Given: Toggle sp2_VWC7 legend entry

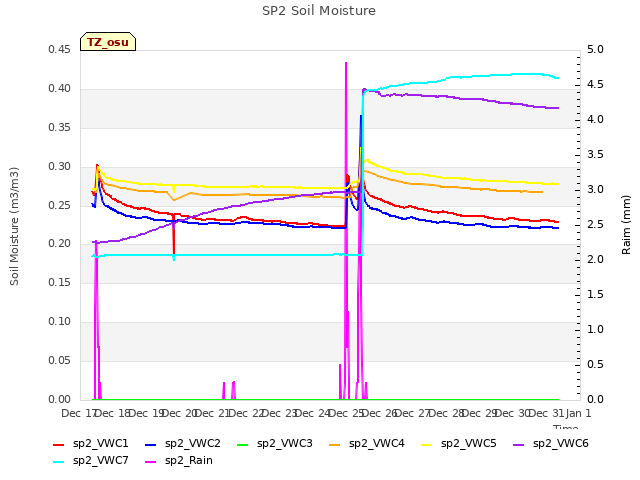Looking at the screenshot, I should click(x=91, y=461).
